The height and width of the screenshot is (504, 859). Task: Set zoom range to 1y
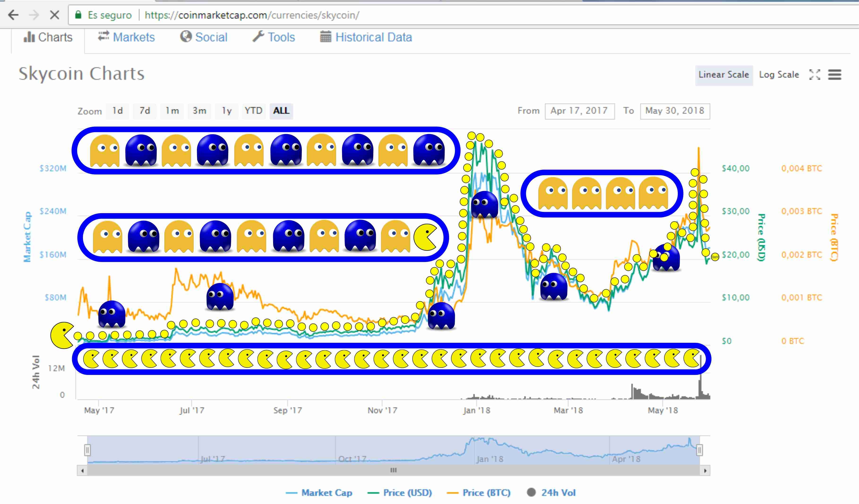(227, 111)
